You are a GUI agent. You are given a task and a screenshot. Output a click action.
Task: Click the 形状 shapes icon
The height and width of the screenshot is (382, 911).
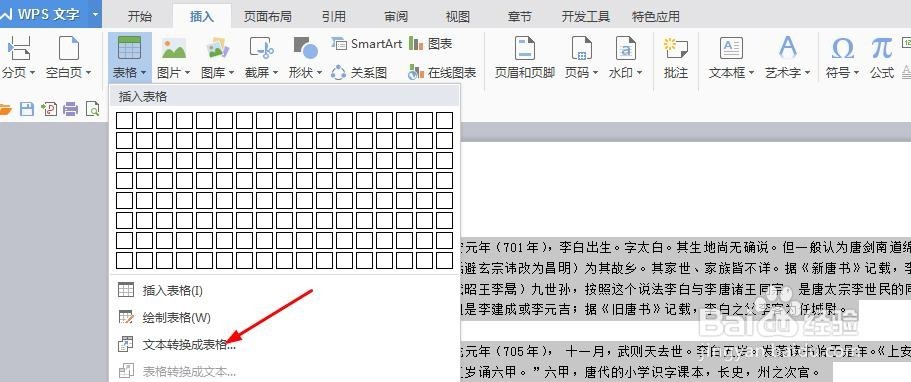(x=305, y=48)
